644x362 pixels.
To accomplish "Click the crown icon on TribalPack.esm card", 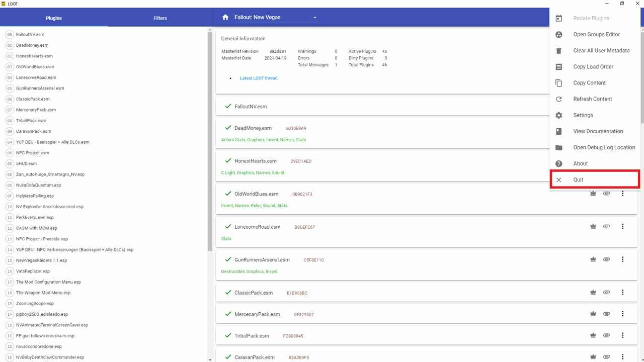I will click(593, 335).
